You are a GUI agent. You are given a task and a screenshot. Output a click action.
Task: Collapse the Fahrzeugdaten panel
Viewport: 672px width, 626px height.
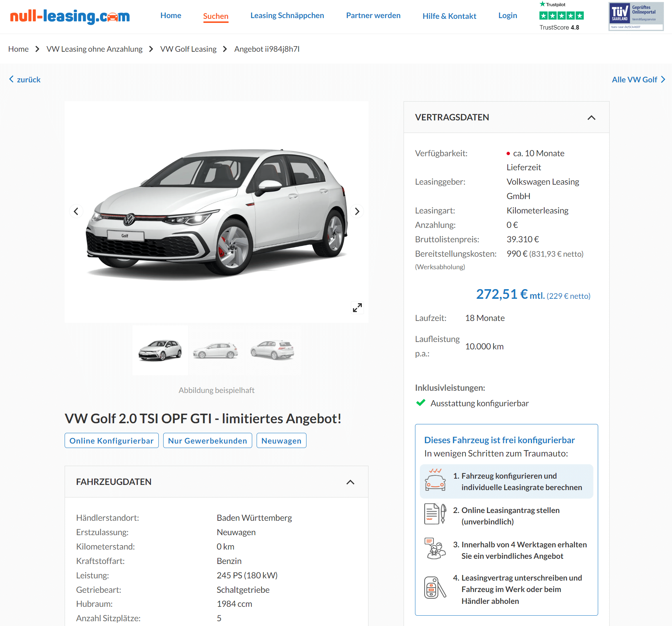350,482
